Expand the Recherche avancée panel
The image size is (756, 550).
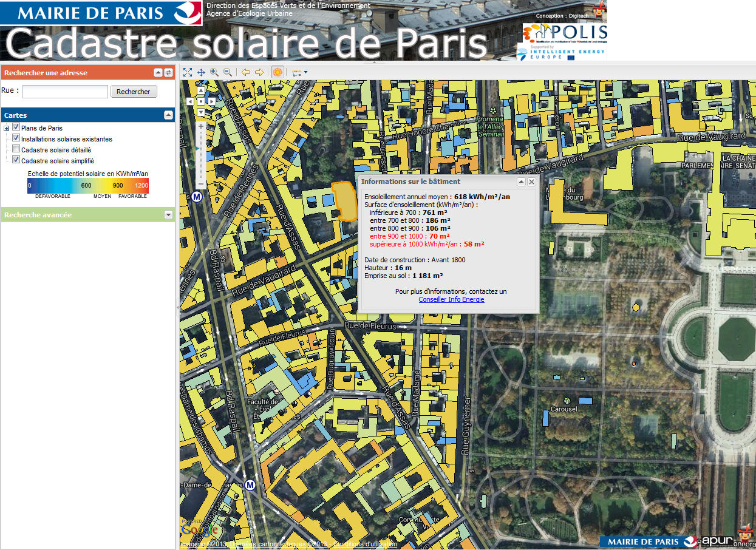point(168,214)
